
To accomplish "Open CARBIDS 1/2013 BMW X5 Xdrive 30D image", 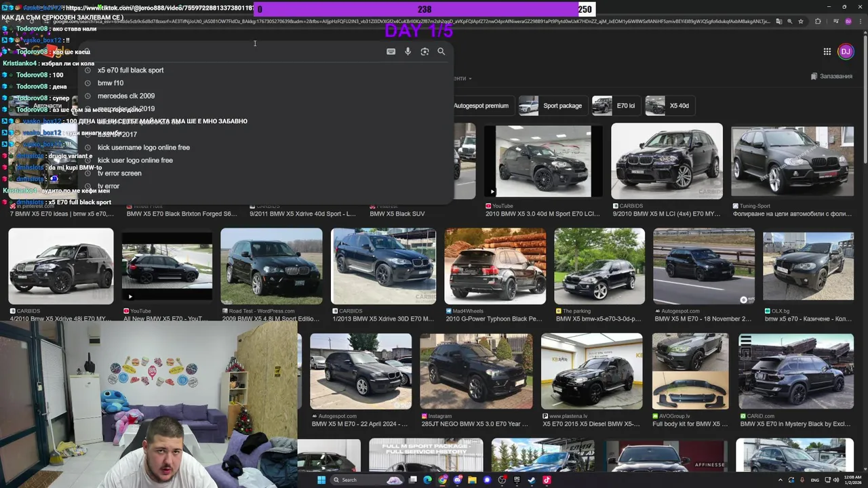I will [x=383, y=266].
